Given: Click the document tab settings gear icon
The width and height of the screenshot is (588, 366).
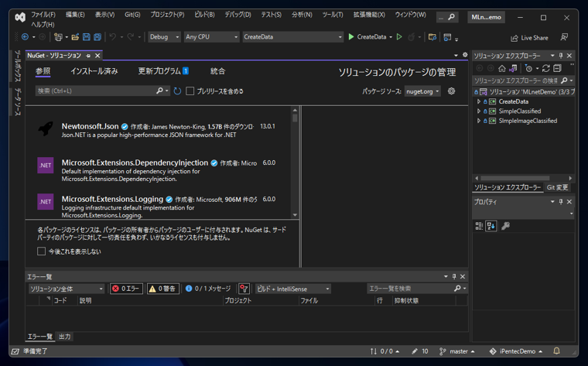Looking at the screenshot, I should (x=465, y=55).
